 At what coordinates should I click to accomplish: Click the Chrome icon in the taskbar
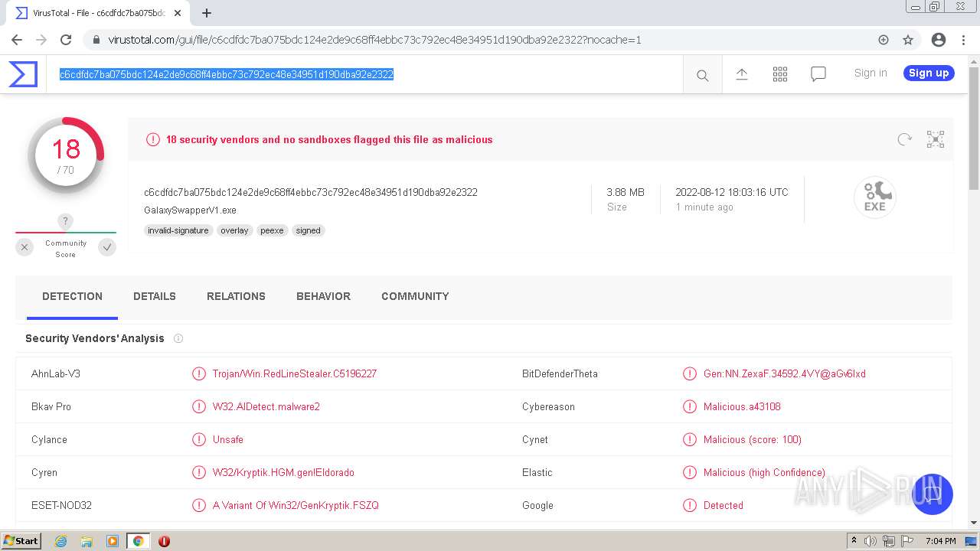(x=138, y=541)
